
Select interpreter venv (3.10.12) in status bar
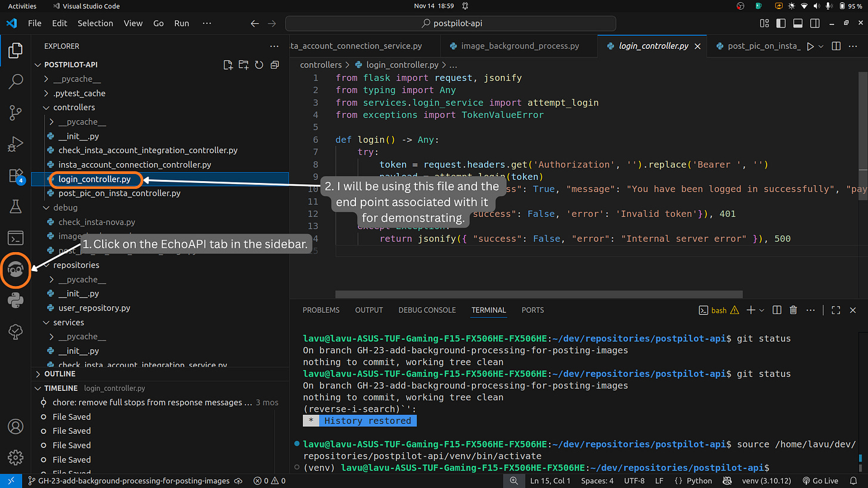[767, 481]
